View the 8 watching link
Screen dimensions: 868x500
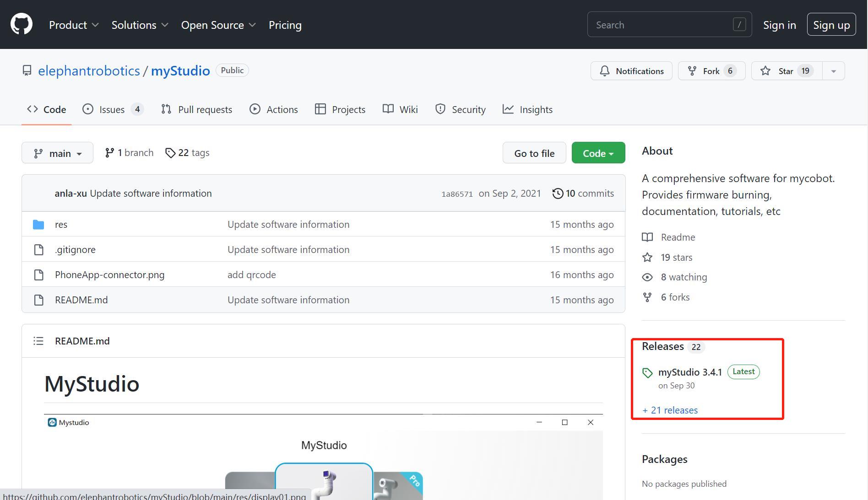pos(674,277)
